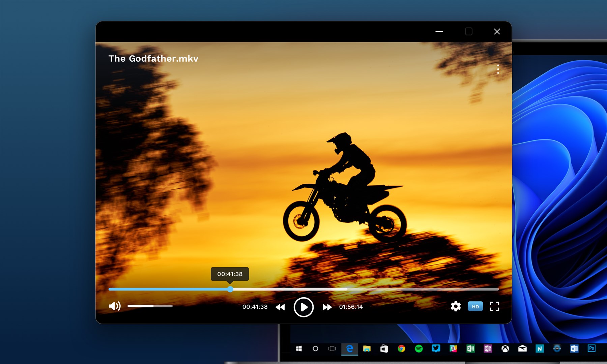Launch Google Chrome from the taskbar
The height and width of the screenshot is (364, 607).
[401, 348]
